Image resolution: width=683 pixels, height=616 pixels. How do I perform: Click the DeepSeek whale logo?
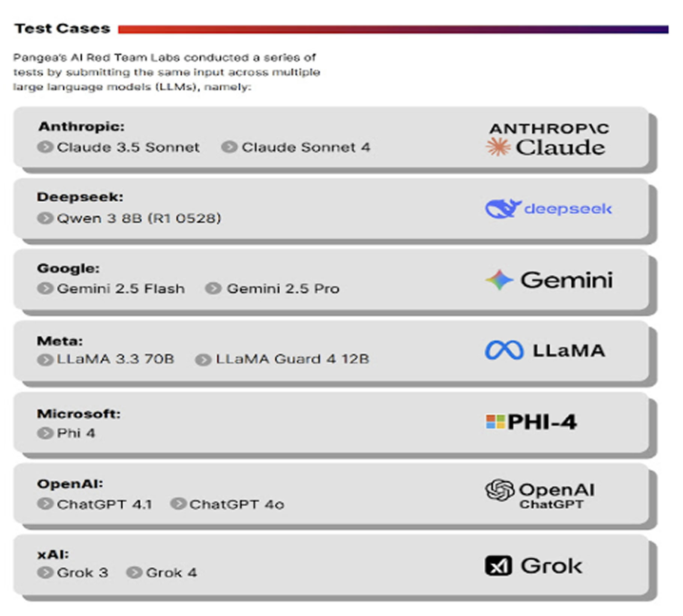pos(502,209)
